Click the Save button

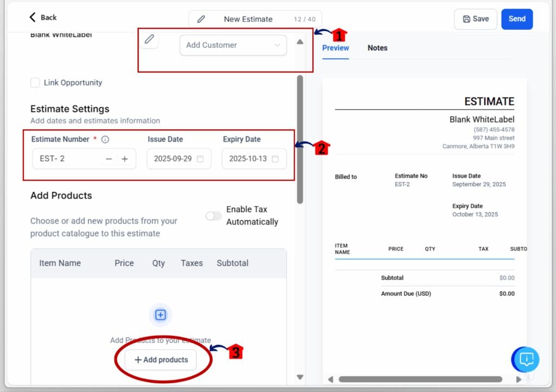pos(476,19)
